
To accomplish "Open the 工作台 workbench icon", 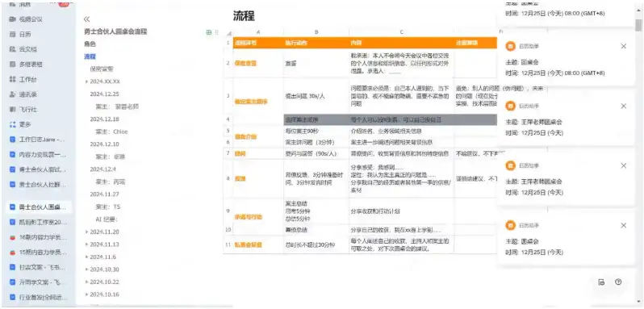I will (12, 80).
